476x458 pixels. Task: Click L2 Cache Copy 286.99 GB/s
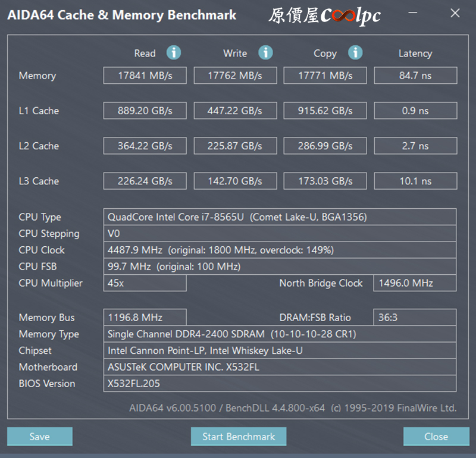coord(325,146)
